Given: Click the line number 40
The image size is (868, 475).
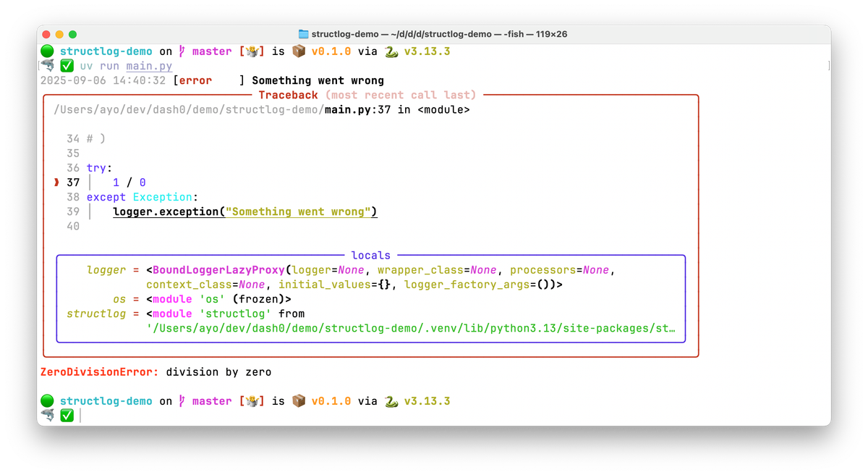Looking at the screenshot, I should pyautogui.click(x=73, y=226).
